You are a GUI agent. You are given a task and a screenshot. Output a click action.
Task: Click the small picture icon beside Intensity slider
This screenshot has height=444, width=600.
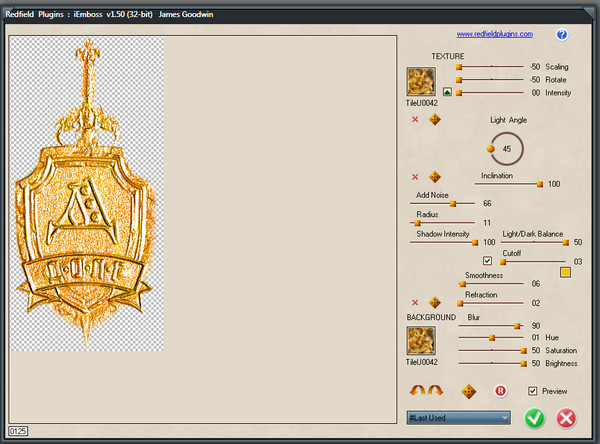pyautogui.click(x=447, y=93)
